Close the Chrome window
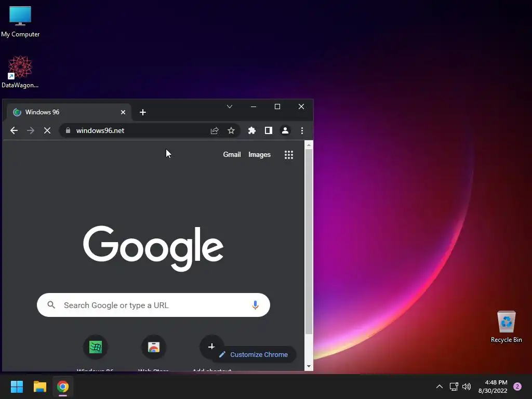 (301, 107)
